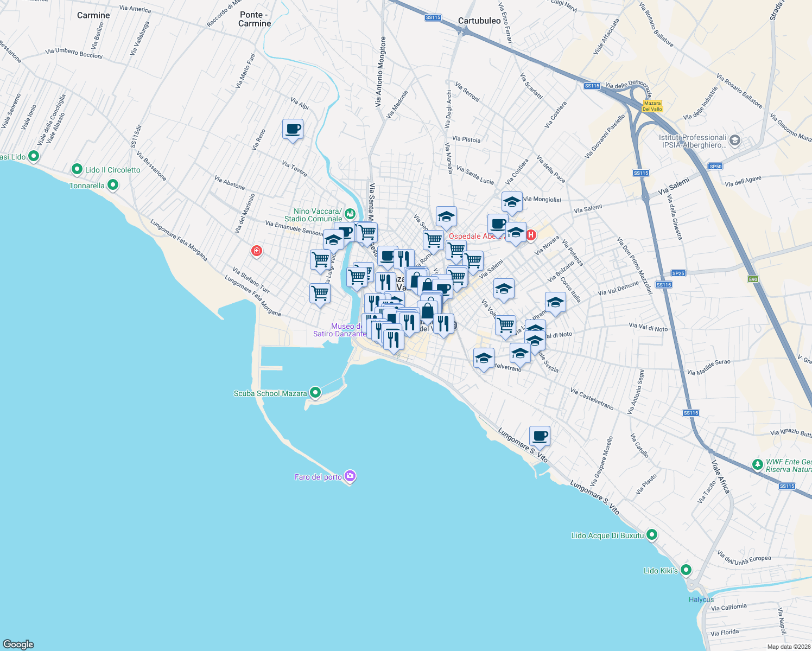Click the cart marker beside the stadium cafe marker

tap(367, 233)
